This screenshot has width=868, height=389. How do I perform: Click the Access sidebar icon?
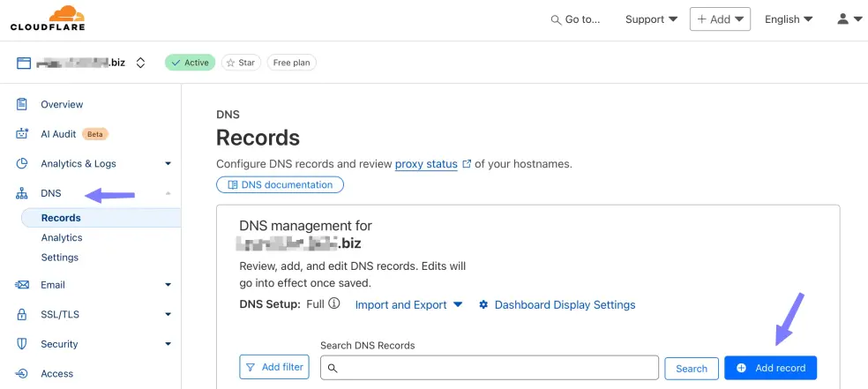coord(22,373)
